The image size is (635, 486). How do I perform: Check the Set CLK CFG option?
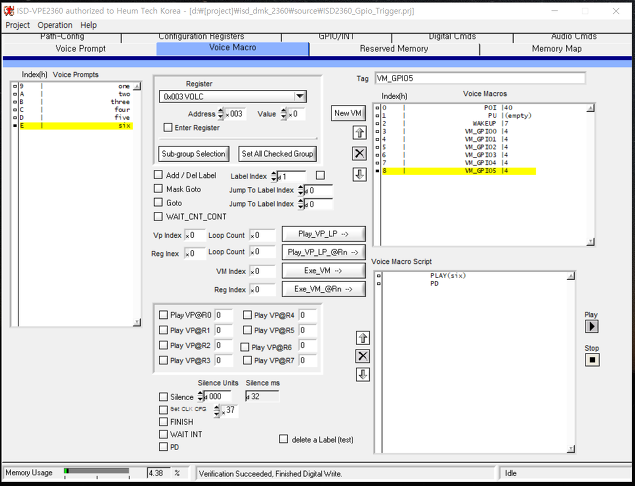pyautogui.click(x=164, y=409)
